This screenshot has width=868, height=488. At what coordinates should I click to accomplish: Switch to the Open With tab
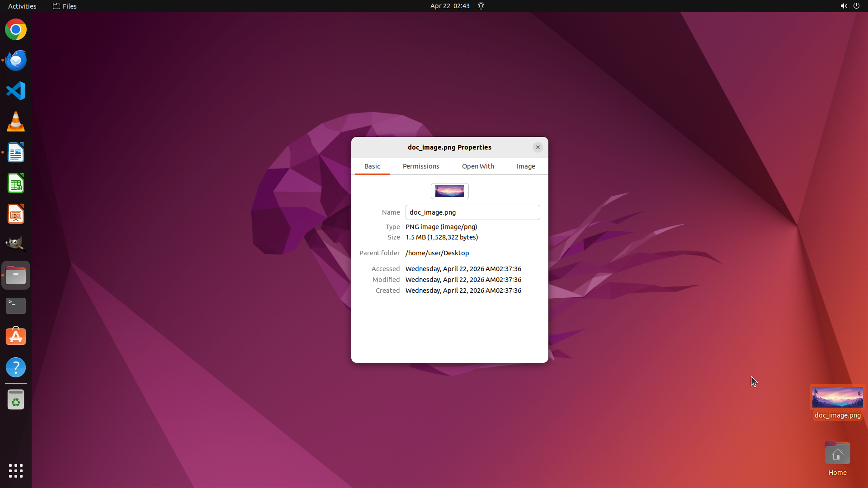[x=478, y=166]
